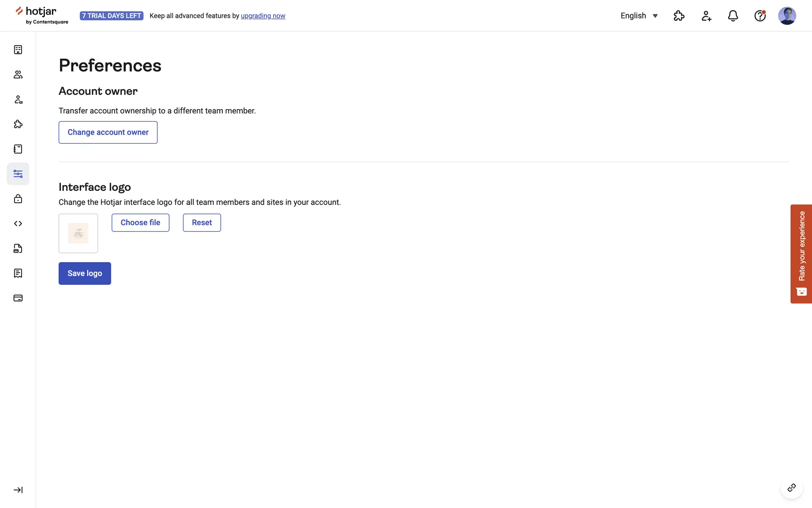Viewport: 812px width, 508px height.
Task: Click the notifications bell icon
Action: tap(733, 16)
